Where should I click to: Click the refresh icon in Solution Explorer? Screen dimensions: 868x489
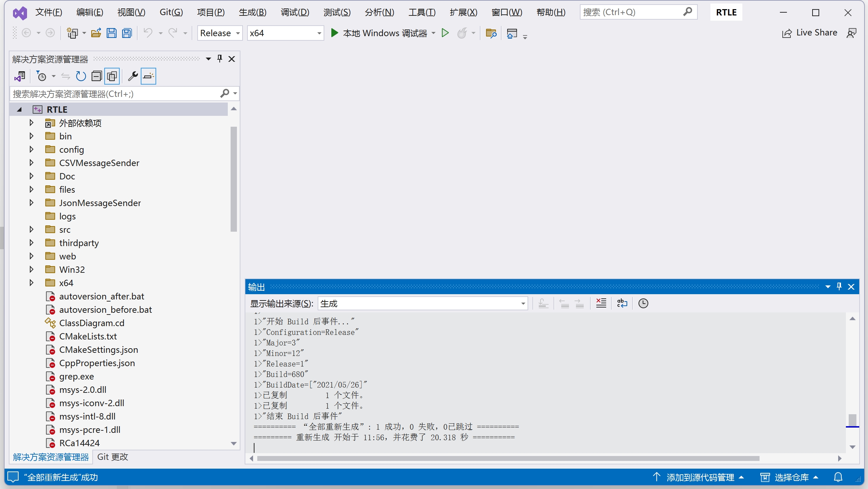click(81, 76)
